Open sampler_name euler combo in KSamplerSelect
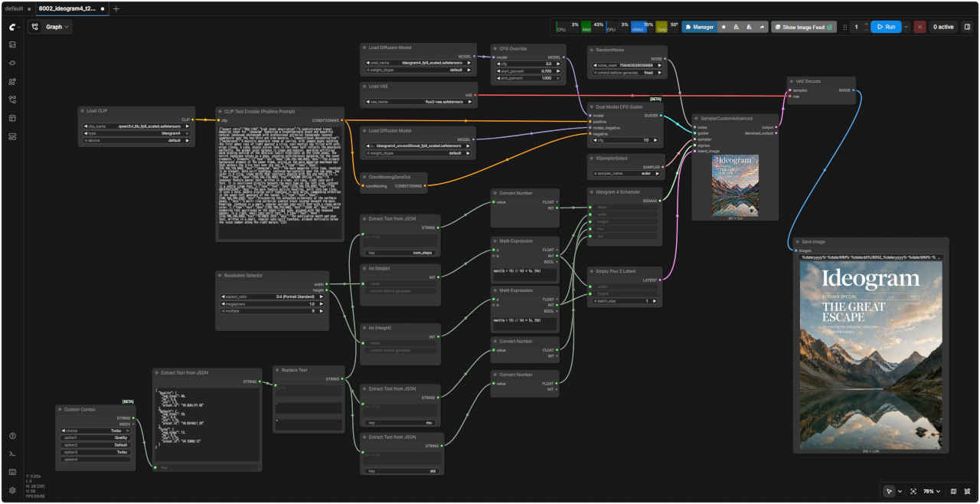980x504 pixels. (626, 174)
